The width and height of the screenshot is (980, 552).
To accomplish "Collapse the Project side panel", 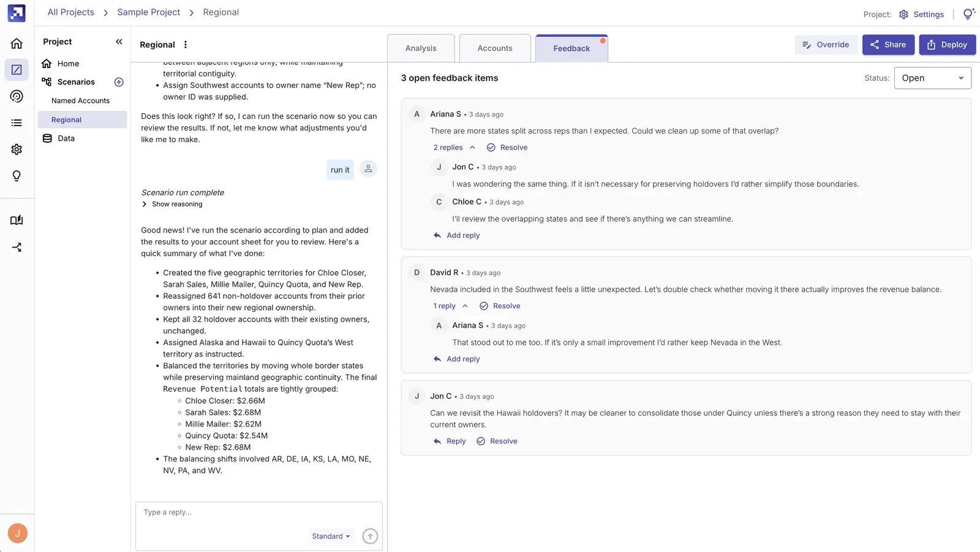I will (119, 42).
